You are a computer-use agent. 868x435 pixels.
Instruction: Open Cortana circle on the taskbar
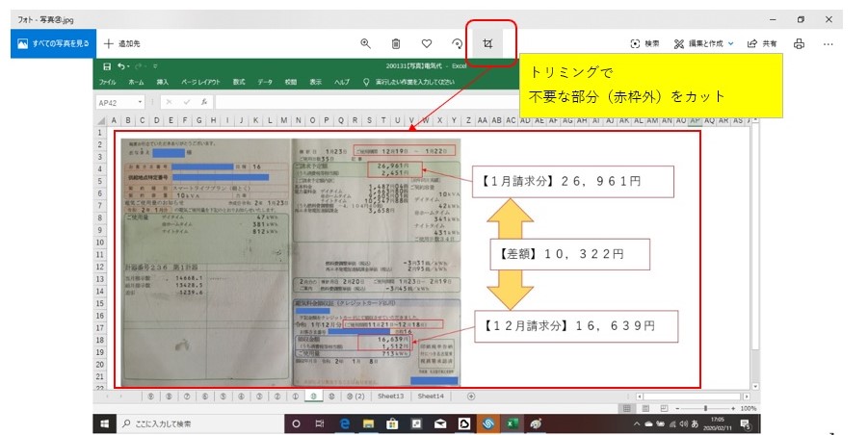[x=296, y=424]
